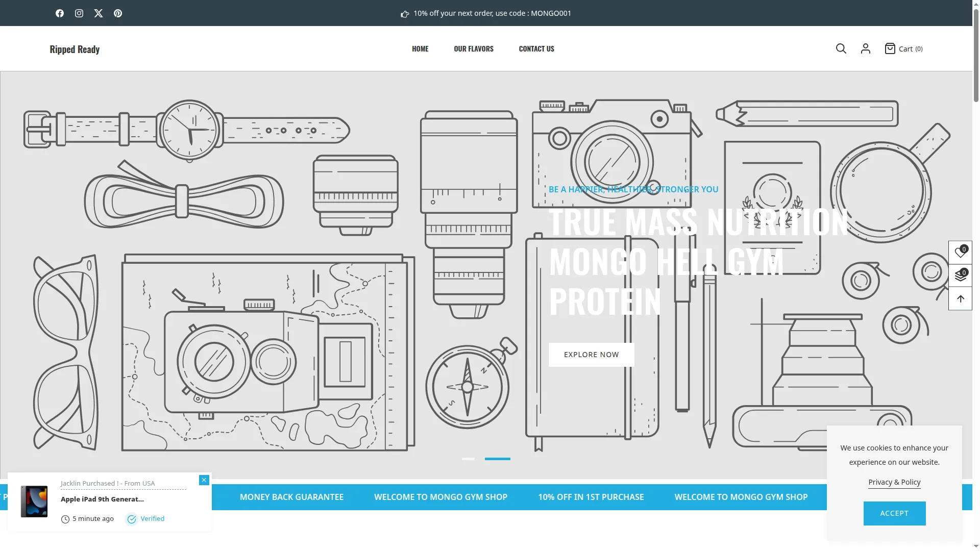Open the wishlist heart icon

click(960, 252)
